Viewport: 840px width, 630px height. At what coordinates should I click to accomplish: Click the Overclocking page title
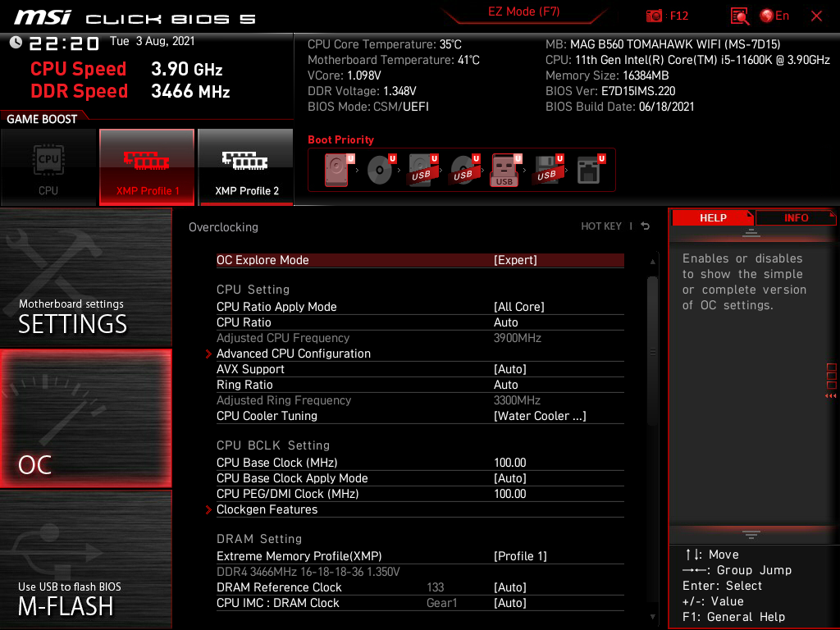[x=223, y=227]
